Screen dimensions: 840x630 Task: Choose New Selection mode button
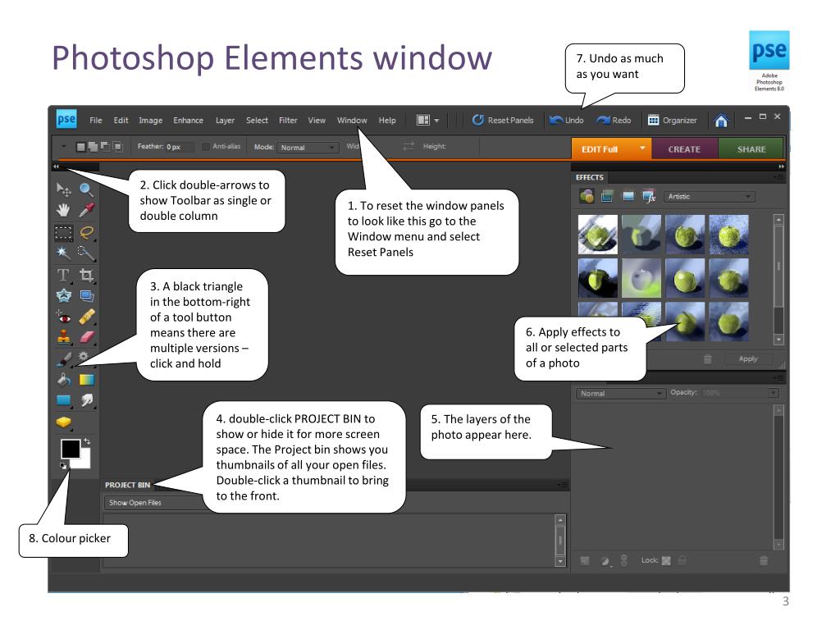click(x=80, y=147)
